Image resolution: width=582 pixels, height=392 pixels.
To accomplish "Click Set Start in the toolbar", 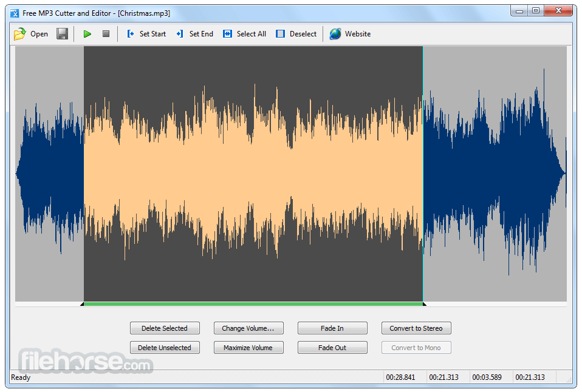I will (x=146, y=34).
